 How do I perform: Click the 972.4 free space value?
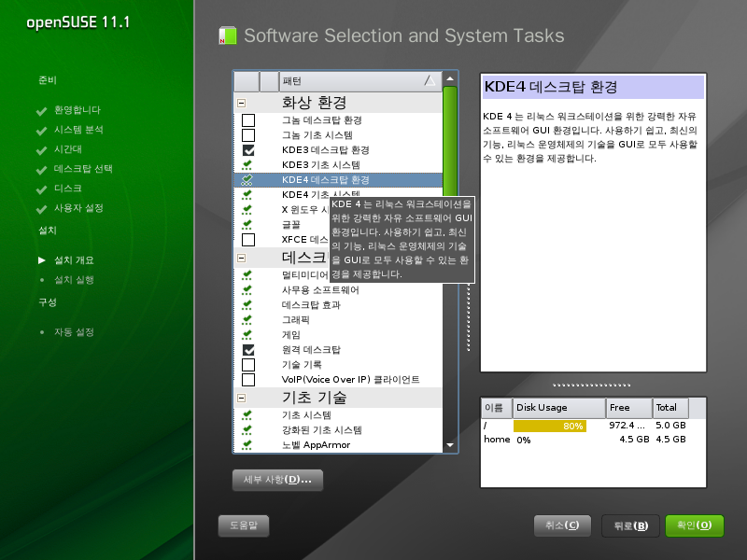(626, 426)
